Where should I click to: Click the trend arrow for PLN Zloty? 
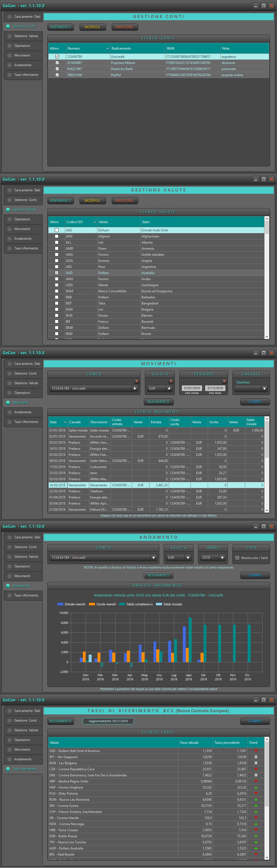256,794
